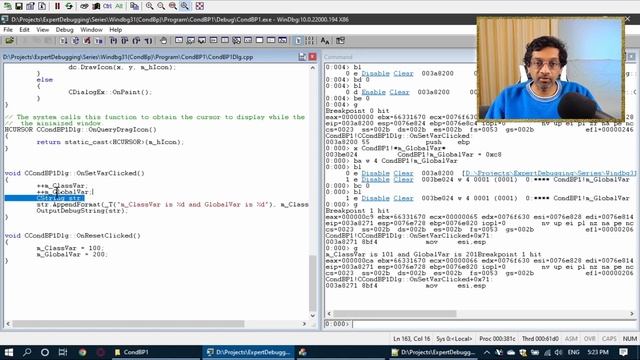Image resolution: width=640 pixels, height=360 pixels.
Task: Click the Step Over toolbar icon
Action: [x=125, y=40]
